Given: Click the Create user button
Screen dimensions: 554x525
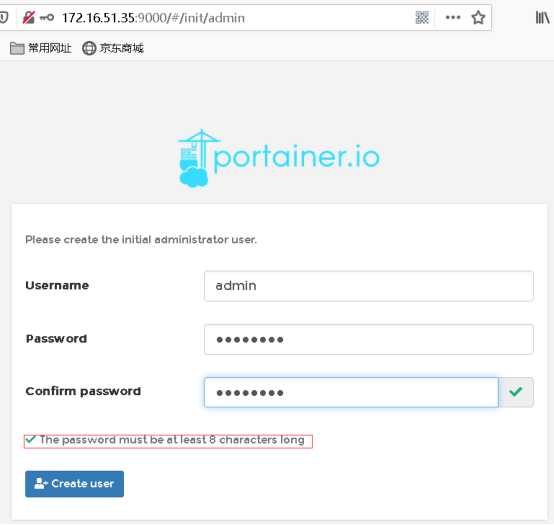Looking at the screenshot, I should (74, 484).
